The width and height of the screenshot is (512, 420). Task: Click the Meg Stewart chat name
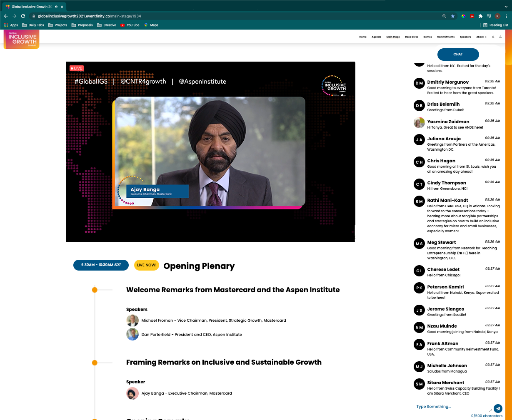pyautogui.click(x=442, y=242)
